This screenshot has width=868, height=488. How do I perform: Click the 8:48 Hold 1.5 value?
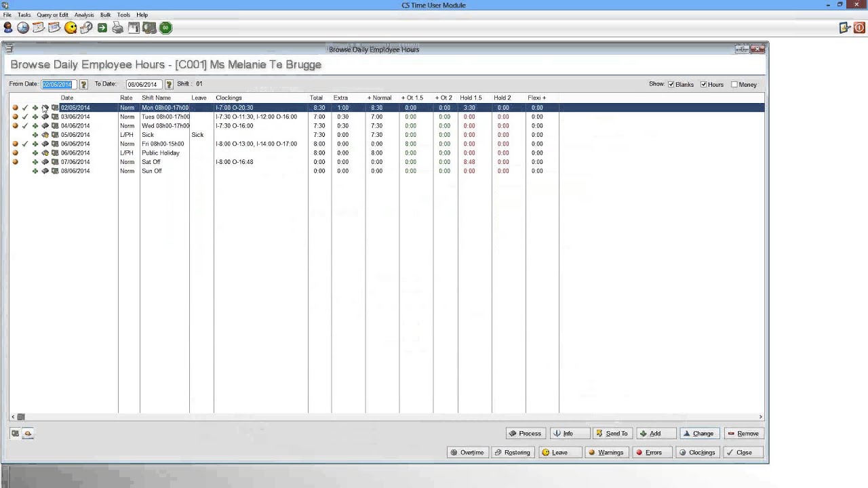pos(469,162)
